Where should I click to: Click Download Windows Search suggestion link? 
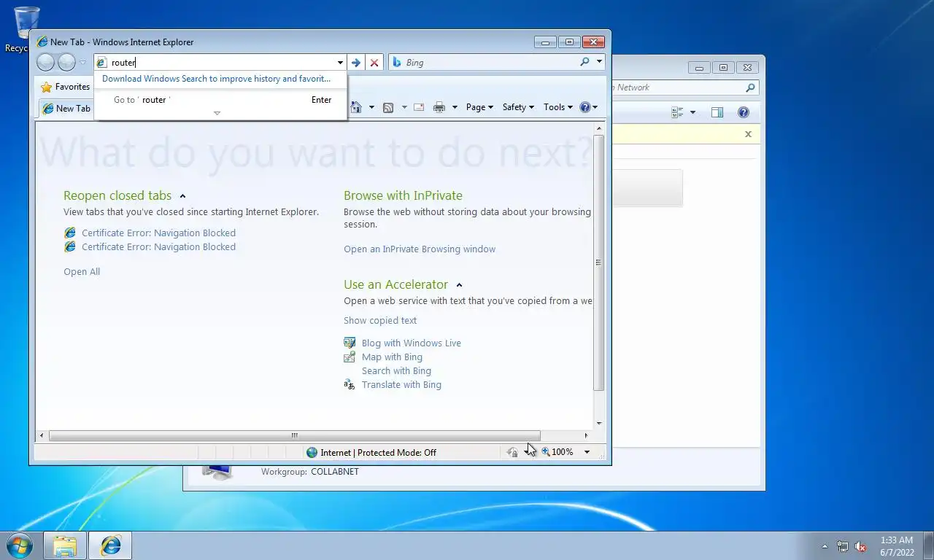pyautogui.click(x=216, y=79)
